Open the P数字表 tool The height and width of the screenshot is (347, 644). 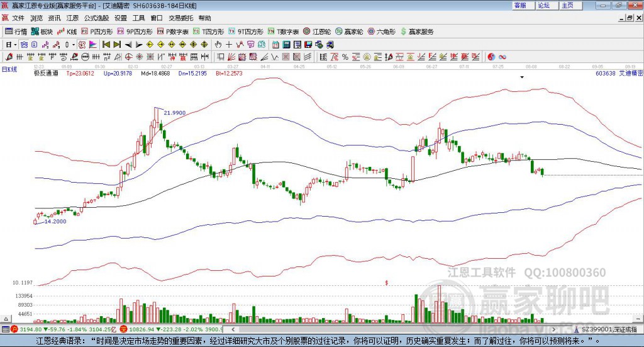point(173,31)
